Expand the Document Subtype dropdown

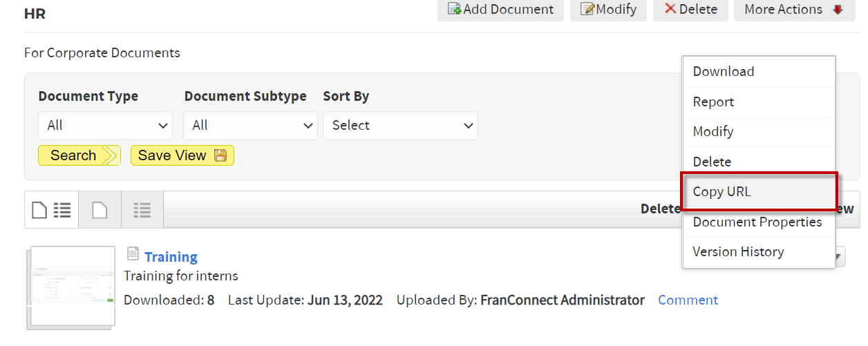pyautogui.click(x=250, y=126)
